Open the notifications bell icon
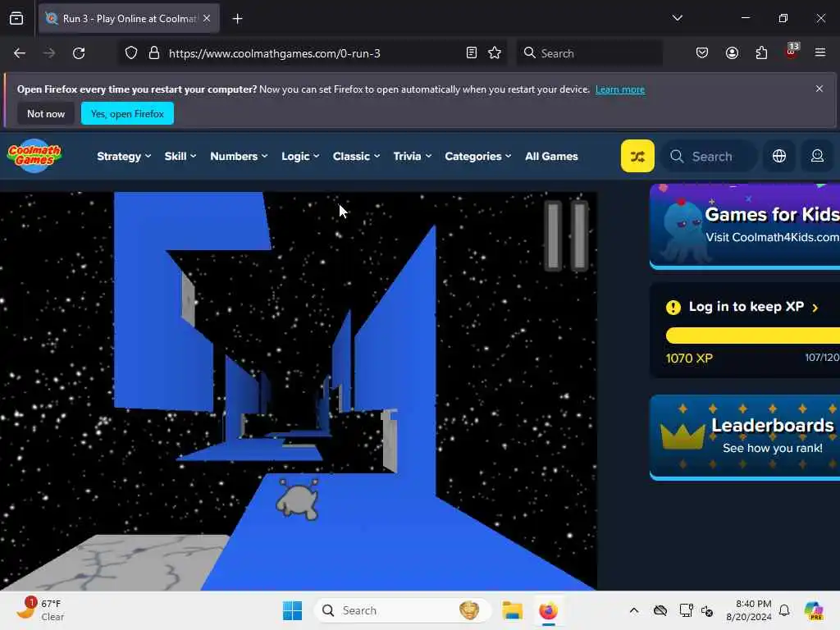 point(784,610)
